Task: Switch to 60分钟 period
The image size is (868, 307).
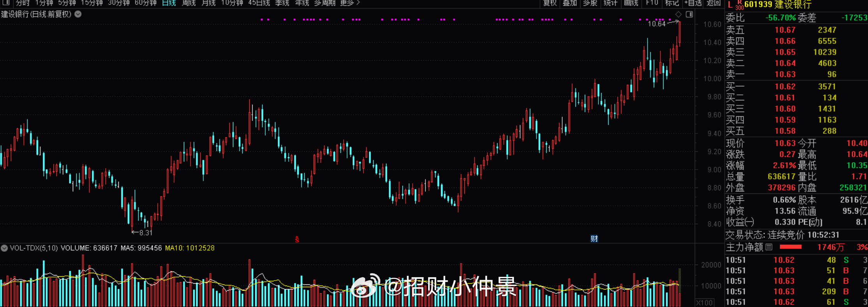Action: click(145, 3)
